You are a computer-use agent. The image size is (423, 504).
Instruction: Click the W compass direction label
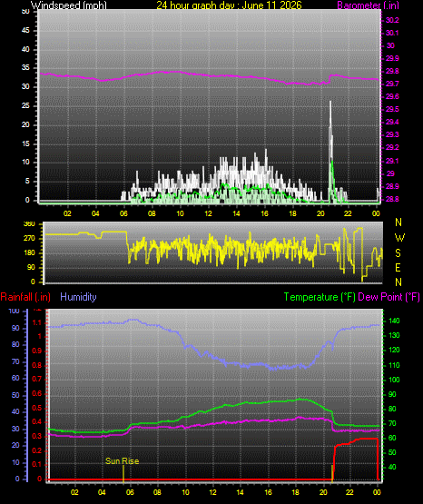click(x=399, y=238)
